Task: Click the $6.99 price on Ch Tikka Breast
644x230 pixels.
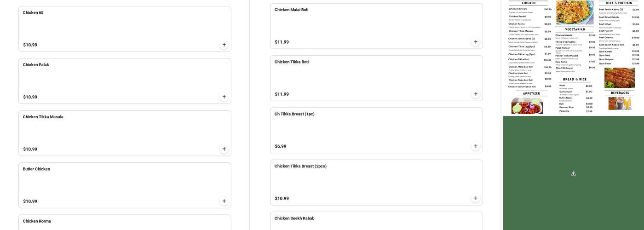Action: [281, 146]
